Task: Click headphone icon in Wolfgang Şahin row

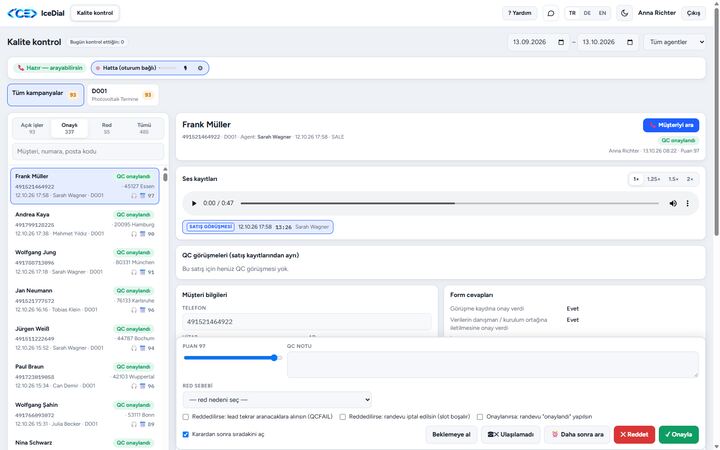Action: tap(134, 424)
